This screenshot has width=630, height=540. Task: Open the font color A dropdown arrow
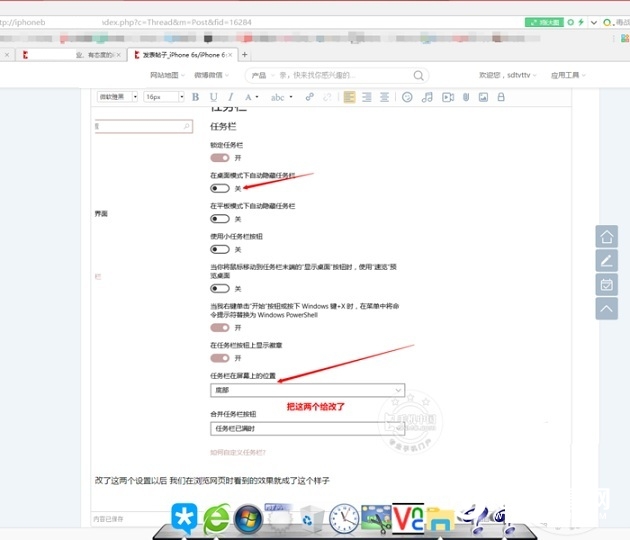257,97
